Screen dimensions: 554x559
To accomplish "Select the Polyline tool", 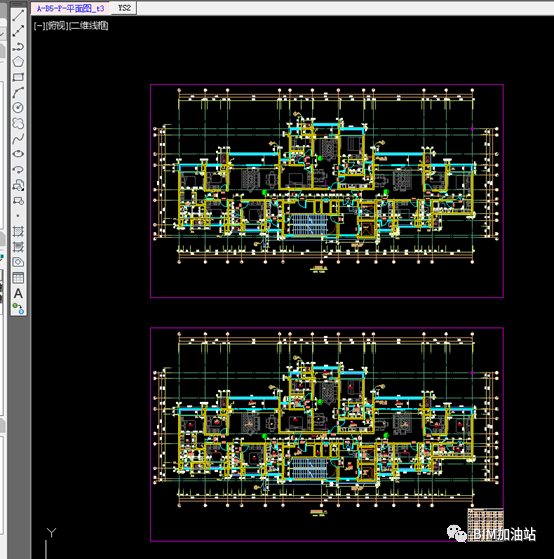I will pyautogui.click(x=18, y=46).
